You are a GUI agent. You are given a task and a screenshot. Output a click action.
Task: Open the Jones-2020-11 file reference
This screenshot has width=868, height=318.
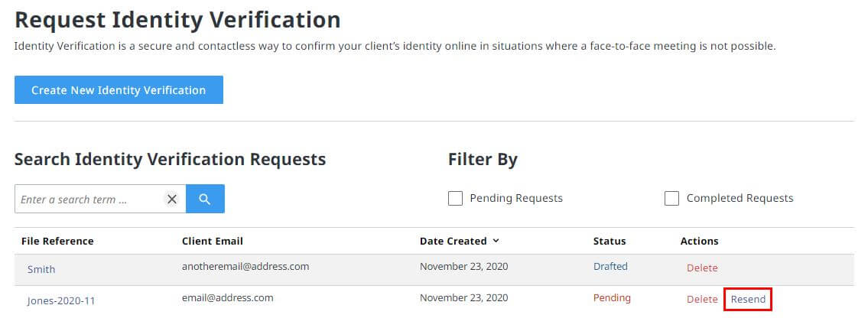pyautogui.click(x=61, y=301)
